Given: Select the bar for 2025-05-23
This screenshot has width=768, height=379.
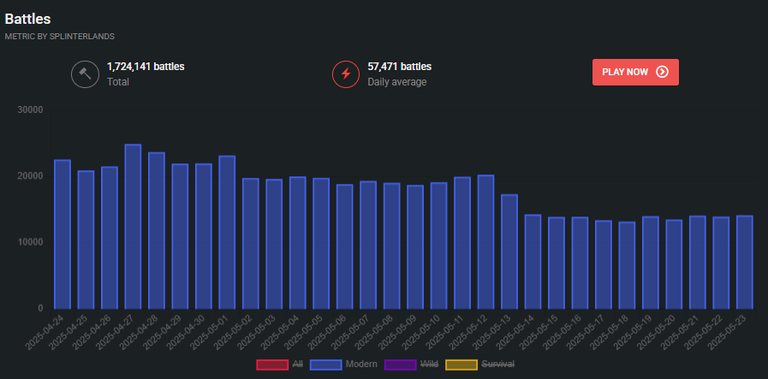Looking at the screenshot, I should 744,262.
